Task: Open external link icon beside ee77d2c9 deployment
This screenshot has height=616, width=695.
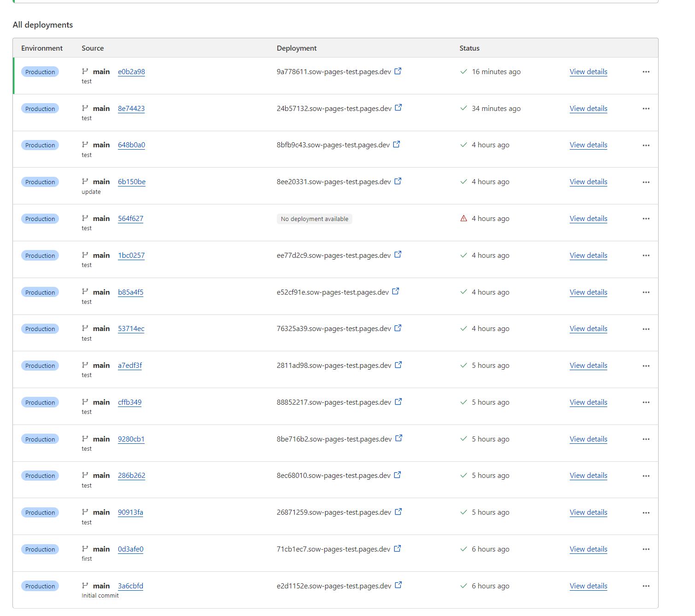Action: (x=398, y=255)
